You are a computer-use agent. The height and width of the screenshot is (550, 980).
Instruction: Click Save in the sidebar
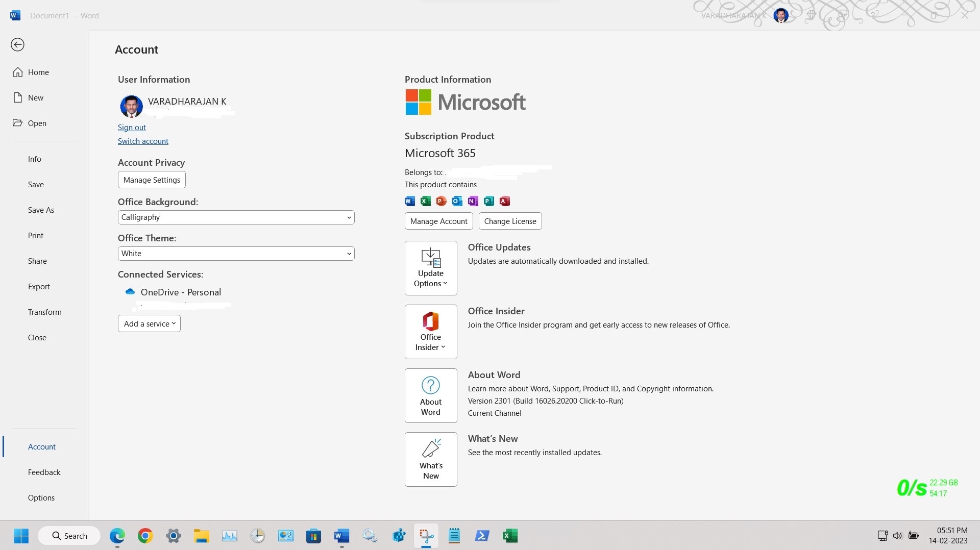(36, 185)
